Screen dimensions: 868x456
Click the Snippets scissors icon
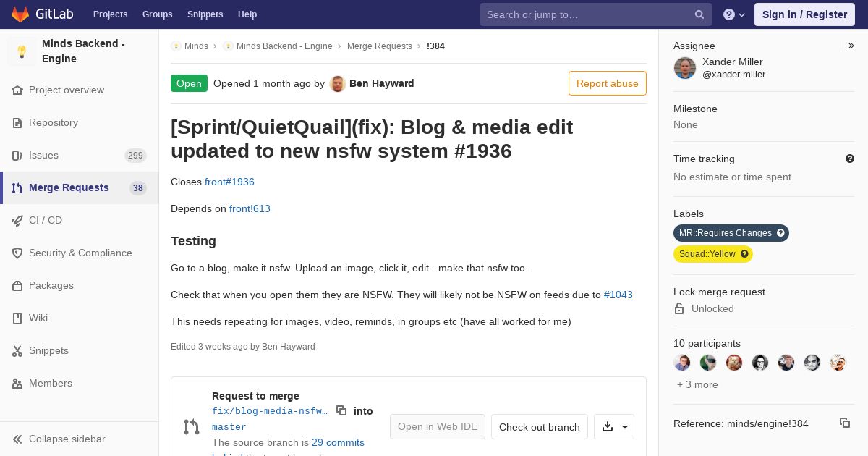pos(17,351)
